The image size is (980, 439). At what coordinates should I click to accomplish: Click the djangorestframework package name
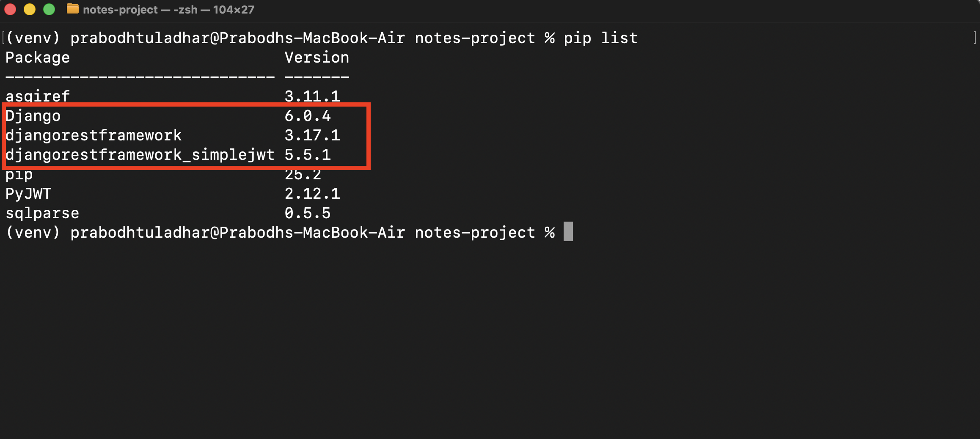click(94, 135)
